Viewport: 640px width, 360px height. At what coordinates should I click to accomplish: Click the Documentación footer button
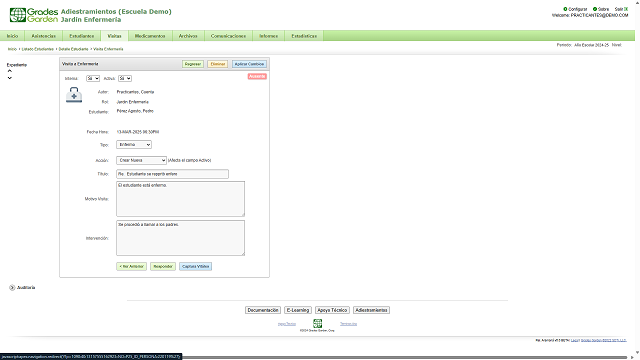[x=263, y=310]
